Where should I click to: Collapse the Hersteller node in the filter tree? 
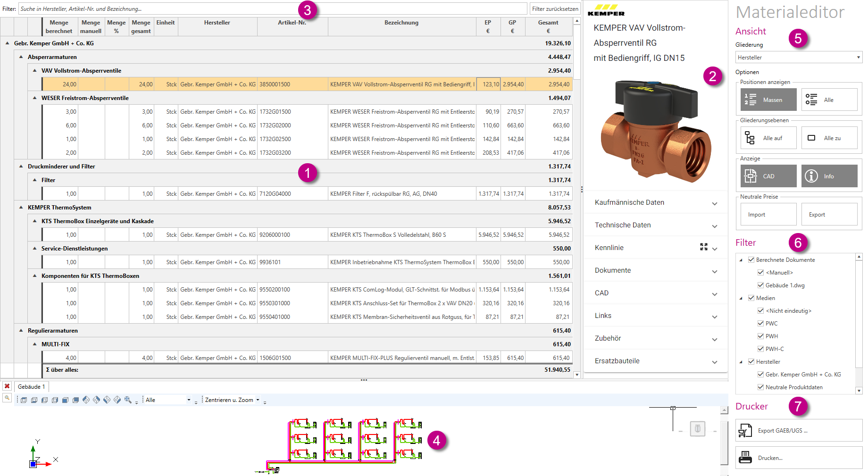(741, 362)
